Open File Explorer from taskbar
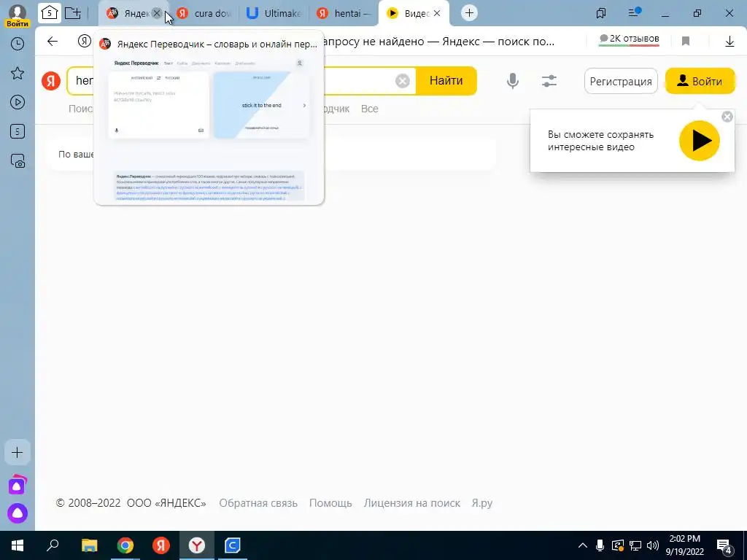The height and width of the screenshot is (560, 747). 89,545
